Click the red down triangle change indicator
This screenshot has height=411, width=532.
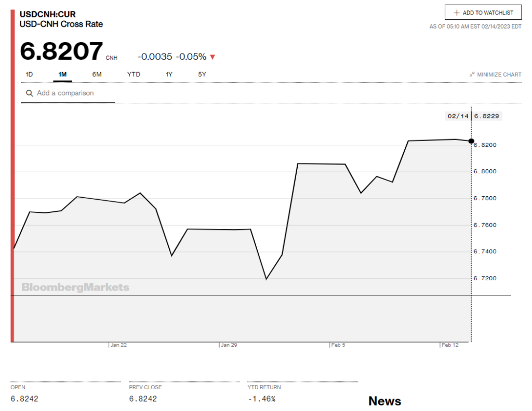212,57
